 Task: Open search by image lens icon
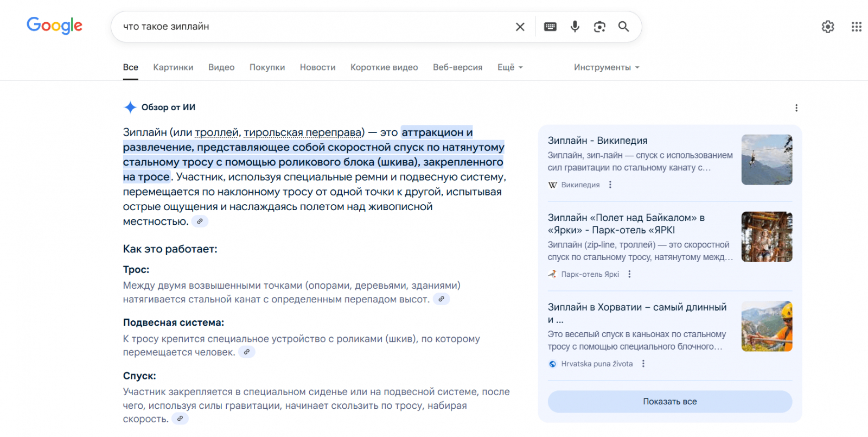(599, 27)
